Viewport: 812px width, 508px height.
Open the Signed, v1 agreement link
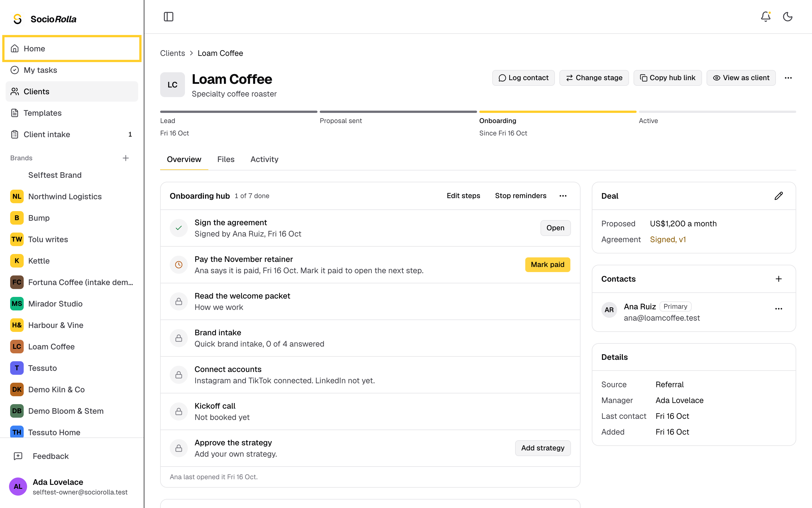tap(668, 240)
